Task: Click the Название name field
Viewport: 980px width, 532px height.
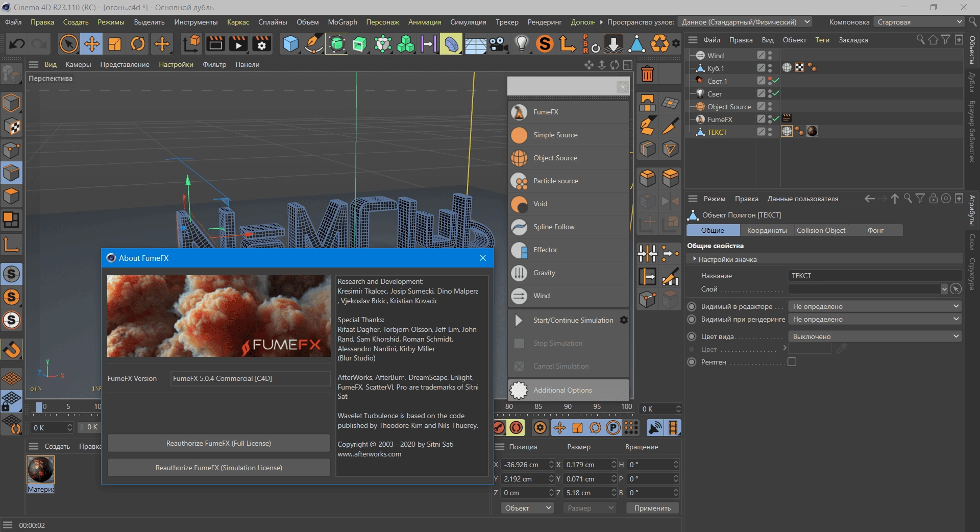Action: coord(875,276)
